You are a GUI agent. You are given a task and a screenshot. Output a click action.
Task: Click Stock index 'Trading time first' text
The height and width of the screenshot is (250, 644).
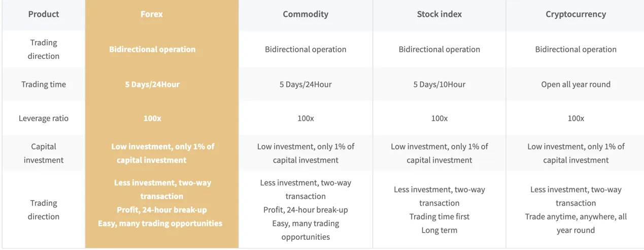pyautogui.click(x=439, y=216)
